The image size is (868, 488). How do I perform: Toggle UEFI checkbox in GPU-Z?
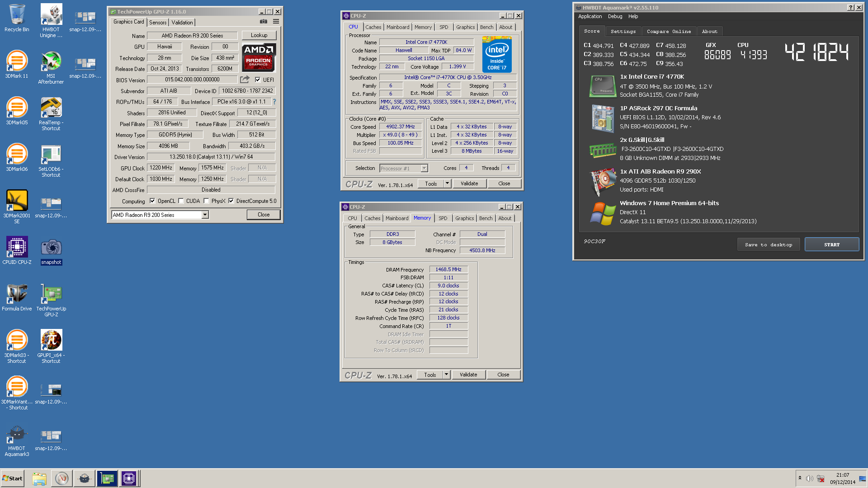pos(258,80)
